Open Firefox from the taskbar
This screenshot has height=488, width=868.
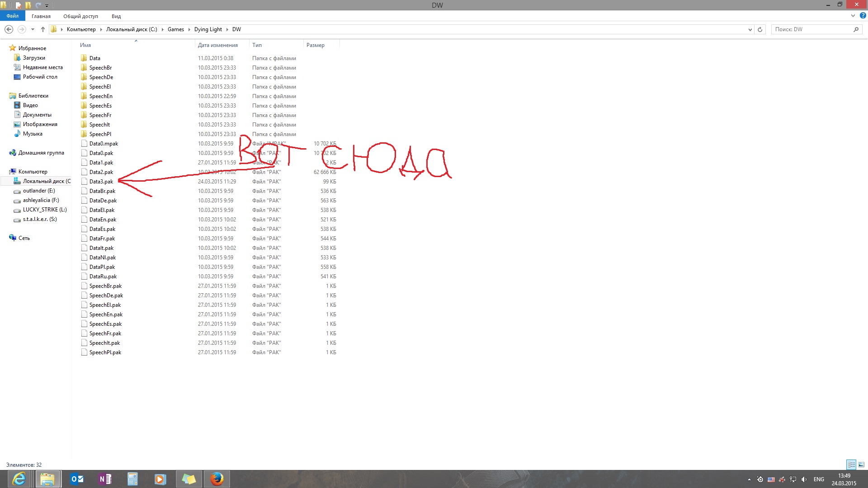(x=217, y=479)
